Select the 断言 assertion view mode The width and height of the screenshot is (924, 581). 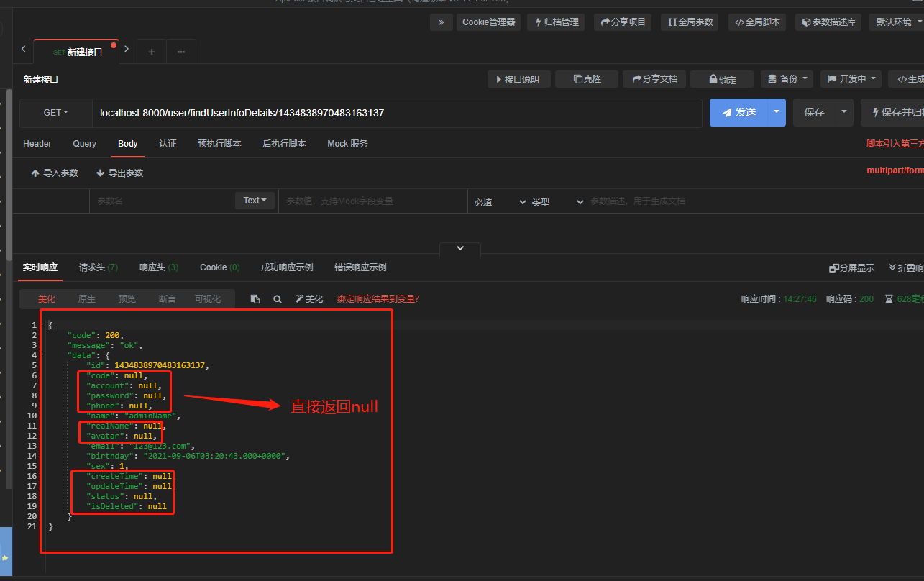(x=167, y=299)
